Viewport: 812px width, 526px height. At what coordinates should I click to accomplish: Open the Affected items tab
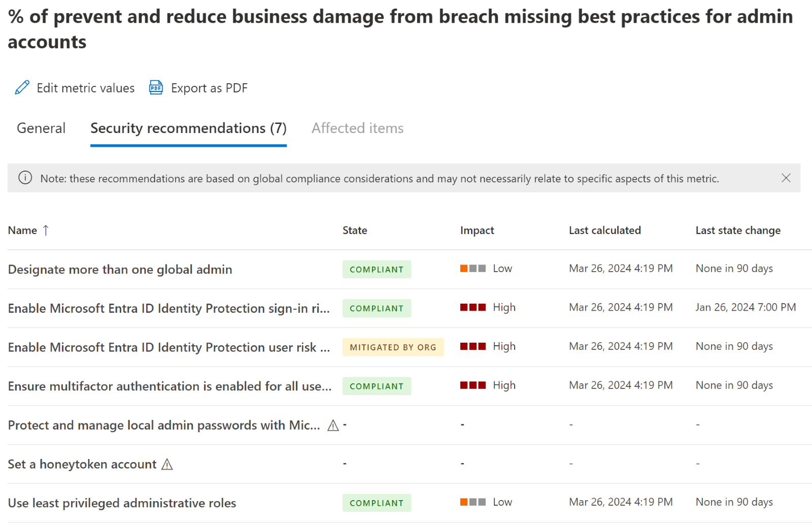point(357,128)
